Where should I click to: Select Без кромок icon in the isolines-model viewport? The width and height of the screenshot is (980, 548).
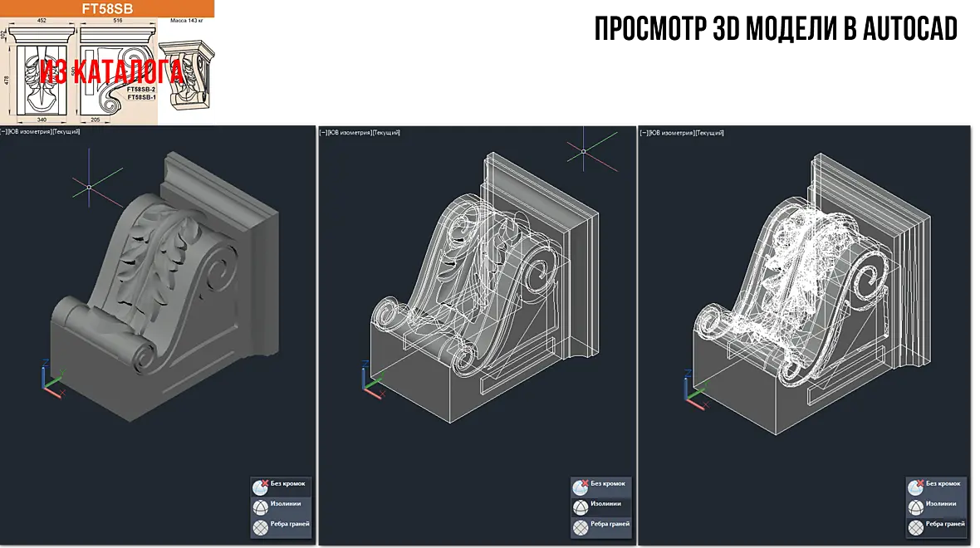pyautogui.click(x=581, y=487)
